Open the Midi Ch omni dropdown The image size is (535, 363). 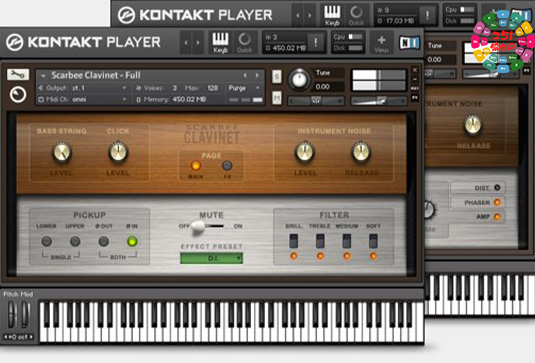click(83, 99)
